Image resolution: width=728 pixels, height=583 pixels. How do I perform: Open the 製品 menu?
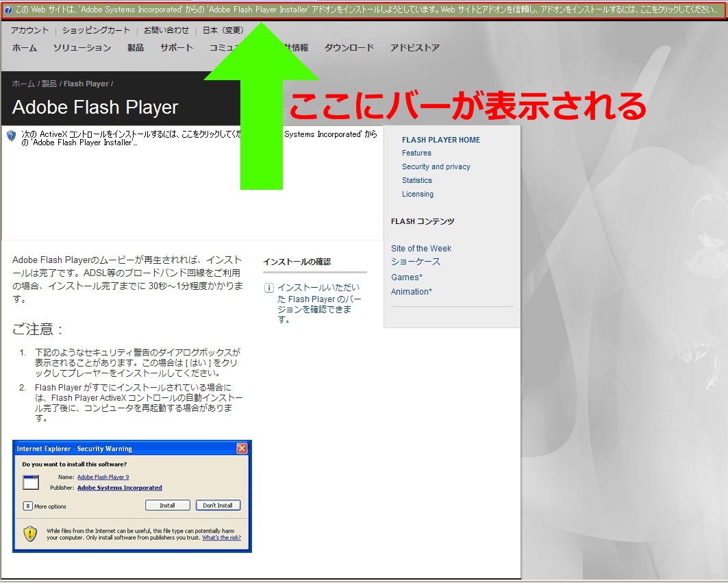click(136, 47)
